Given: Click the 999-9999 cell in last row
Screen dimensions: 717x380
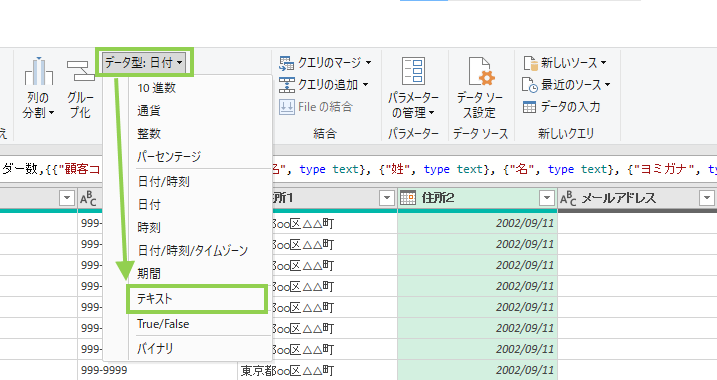Looking at the screenshot, I should point(158,370).
